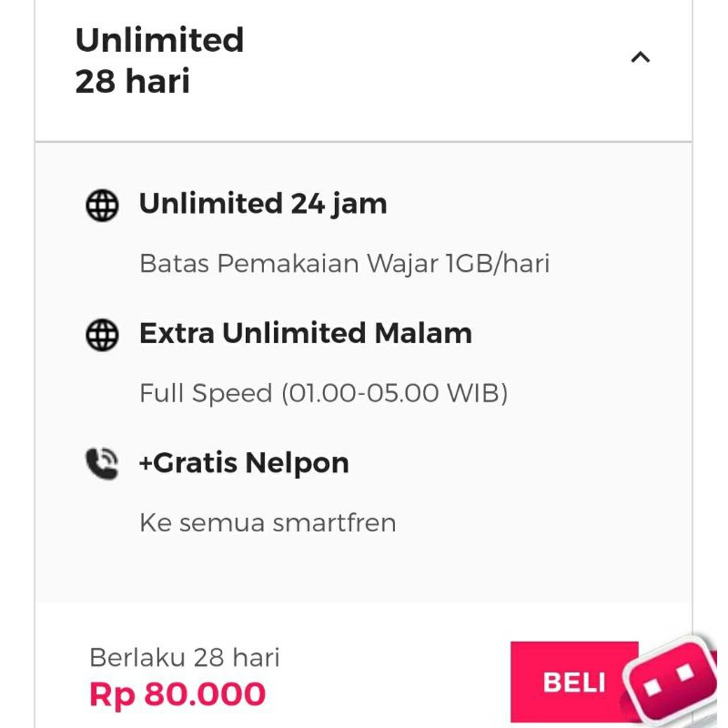728x728 pixels.
Task: Tap the phone icon beside Gratis Nelpon
Action: [102, 464]
